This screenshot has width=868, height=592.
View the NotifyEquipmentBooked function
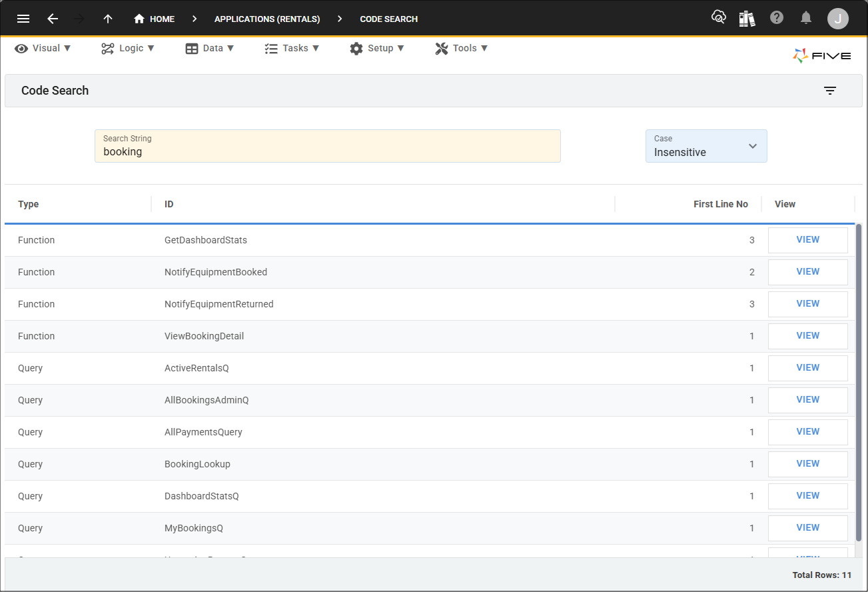pyautogui.click(x=808, y=272)
